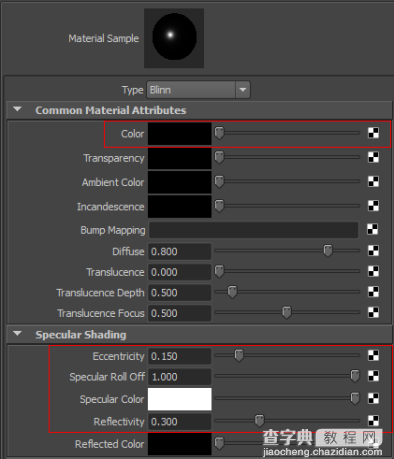The image size is (394, 459).
Task: Click the Reflectivity map checker icon
Action: click(x=373, y=421)
